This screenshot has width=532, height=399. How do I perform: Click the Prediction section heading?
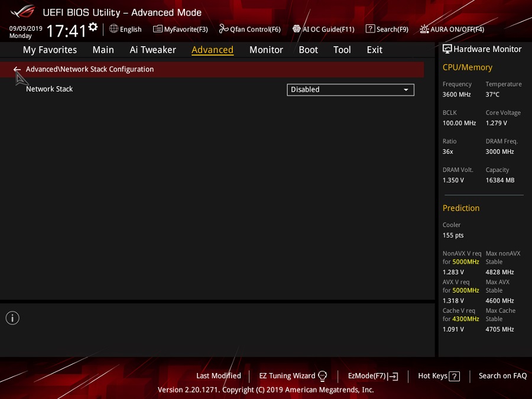pyautogui.click(x=460, y=208)
